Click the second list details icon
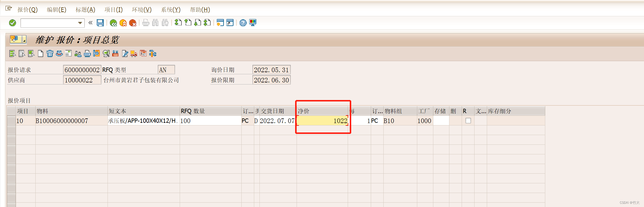This screenshot has width=644, height=207. (22, 54)
